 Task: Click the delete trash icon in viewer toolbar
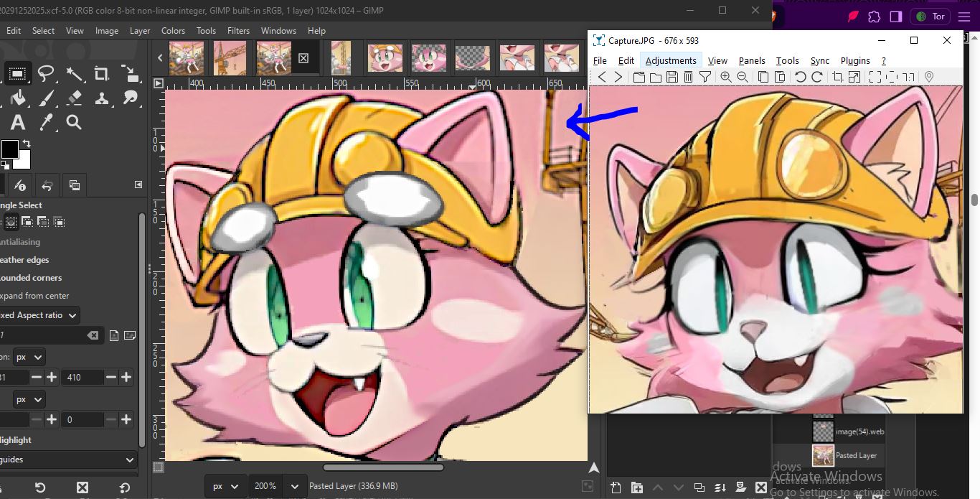point(689,77)
